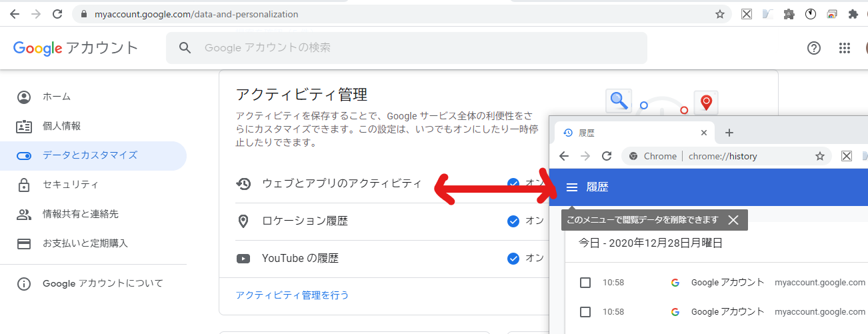Bookmark the Google Account page with the star
This screenshot has height=334, width=868.
[x=720, y=14]
